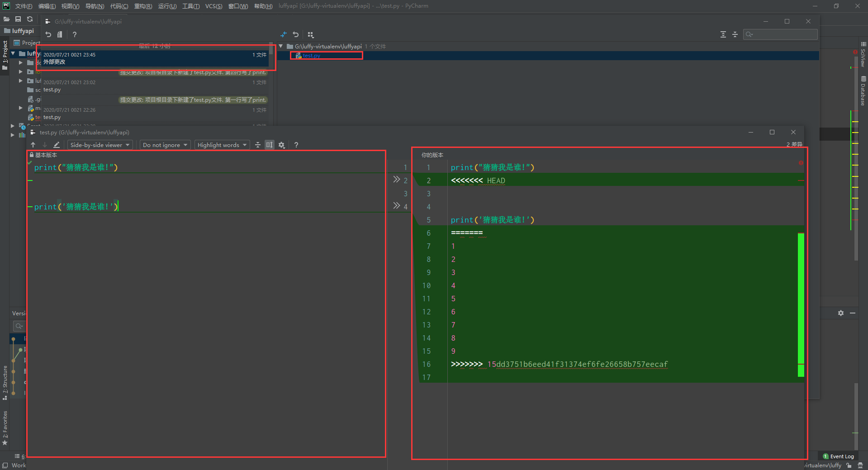Viewport: 868px width, 470px height.
Task: Toggle synchronize scrolling button in diff toolbar
Action: (270, 145)
